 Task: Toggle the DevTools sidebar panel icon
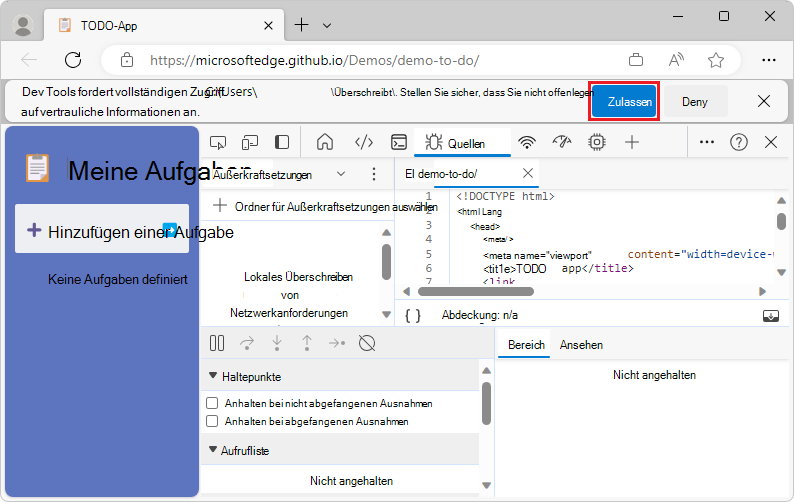pyautogui.click(x=282, y=142)
